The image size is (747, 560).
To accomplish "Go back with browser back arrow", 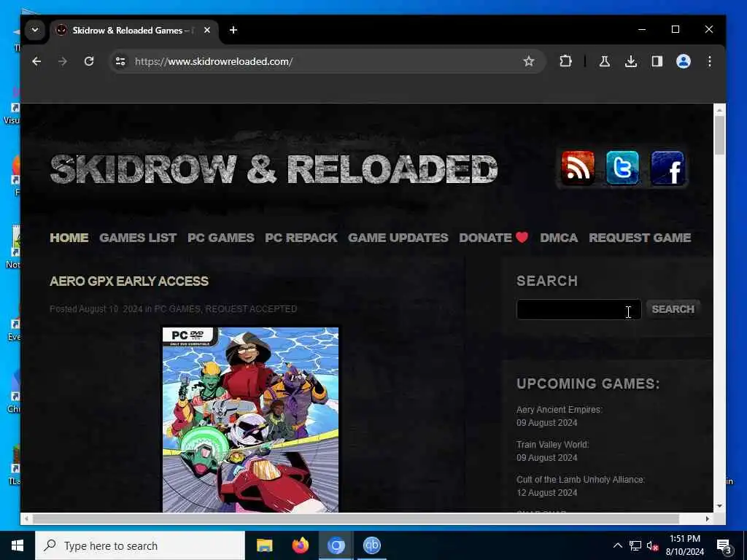I will pyautogui.click(x=36, y=61).
